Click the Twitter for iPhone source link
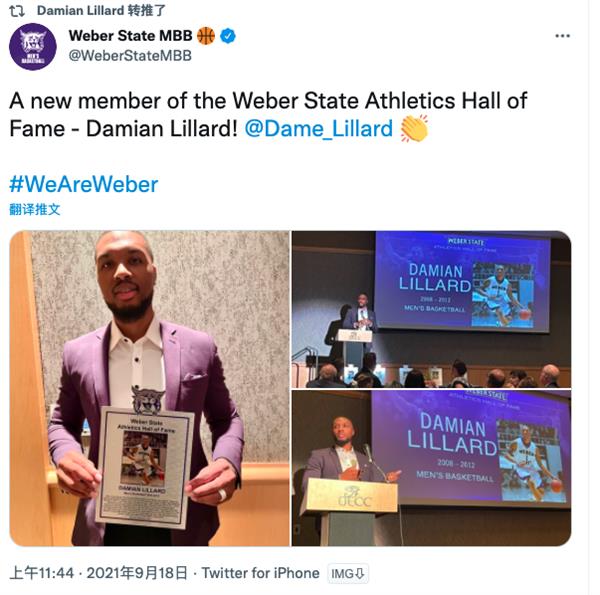The image size is (600, 595). click(x=260, y=573)
